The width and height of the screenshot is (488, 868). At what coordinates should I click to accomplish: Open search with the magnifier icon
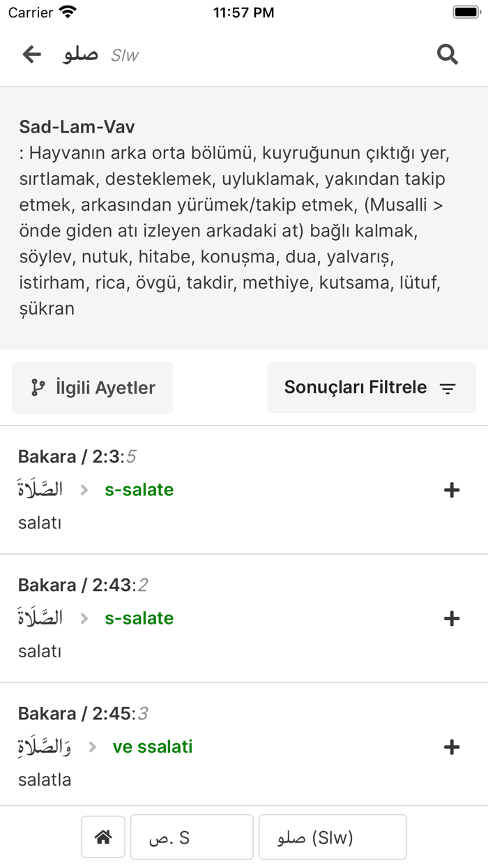coord(447,54)
